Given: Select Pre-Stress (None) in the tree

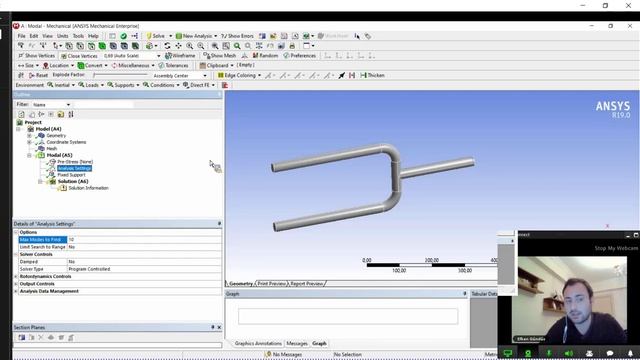Looking at the screenshot, I should coord(75,162).
